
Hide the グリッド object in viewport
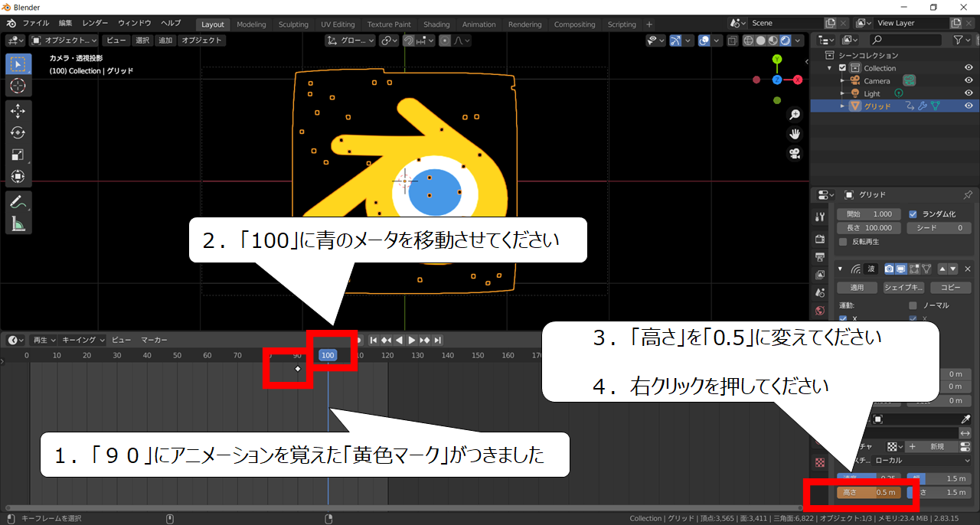tap(969, 106)
